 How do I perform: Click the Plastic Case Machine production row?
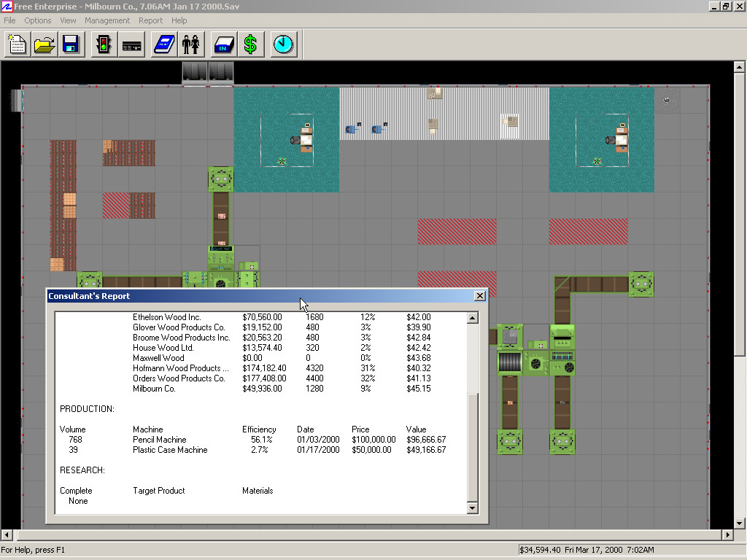169,450
